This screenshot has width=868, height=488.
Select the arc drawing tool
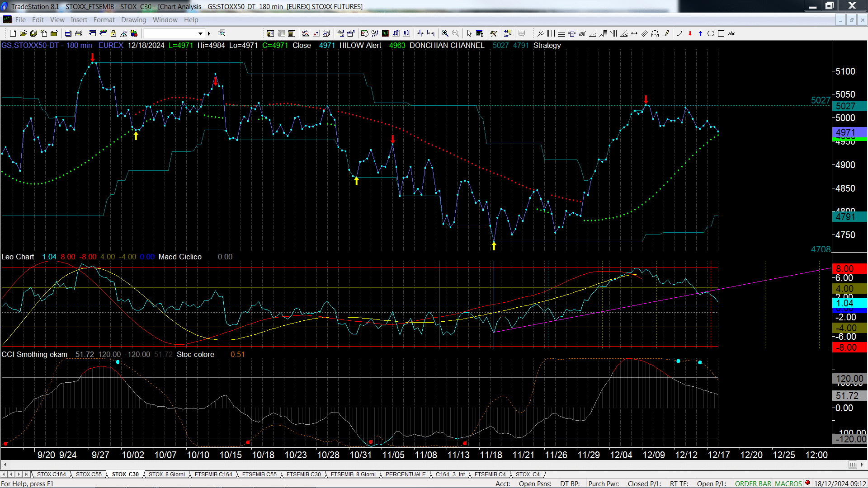coord(679,33)
